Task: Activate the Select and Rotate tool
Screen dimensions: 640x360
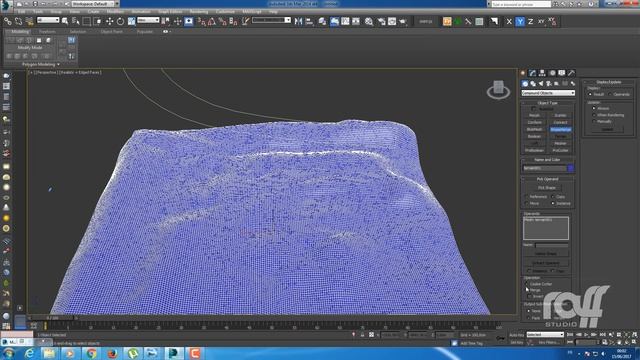Action: pyautogui.click(x=120, y=21)
